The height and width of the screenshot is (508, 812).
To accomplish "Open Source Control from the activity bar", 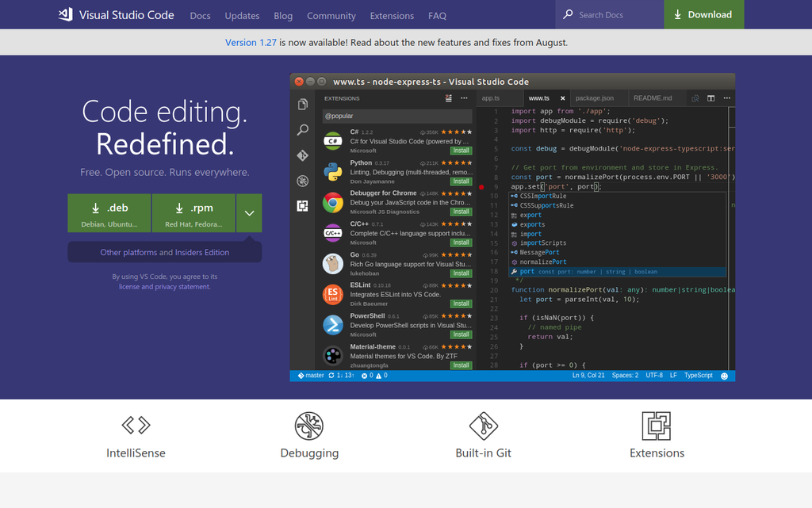I will (x=302, y=155).
